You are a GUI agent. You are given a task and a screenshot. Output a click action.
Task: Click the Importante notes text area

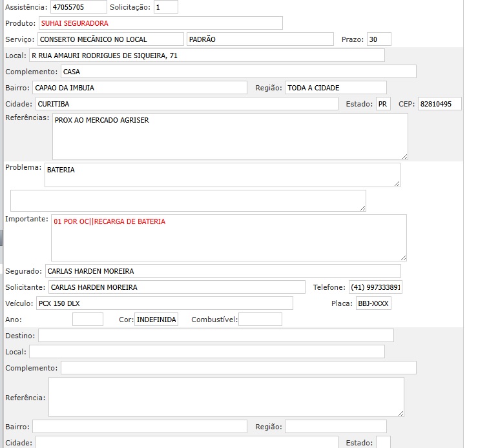(229, 238)
